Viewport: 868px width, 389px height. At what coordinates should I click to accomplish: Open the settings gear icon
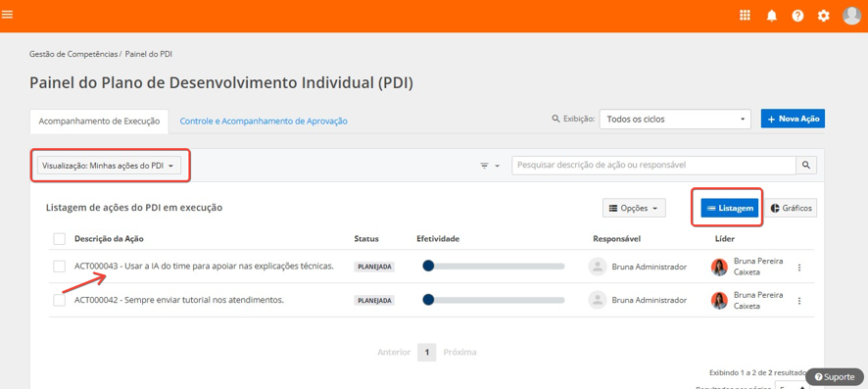(824, 16)
